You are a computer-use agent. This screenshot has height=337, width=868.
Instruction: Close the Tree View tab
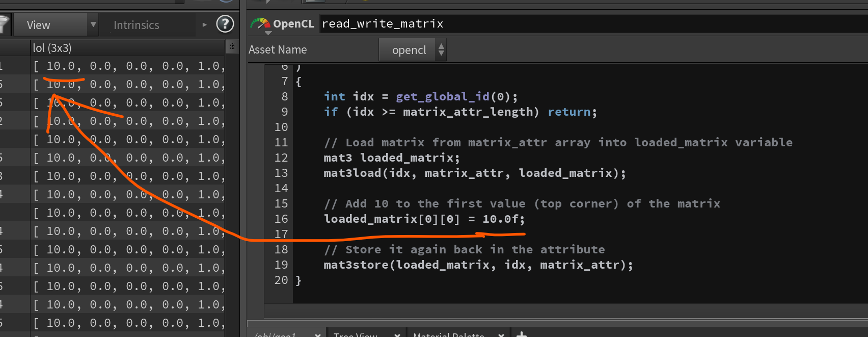click(397, 334)
